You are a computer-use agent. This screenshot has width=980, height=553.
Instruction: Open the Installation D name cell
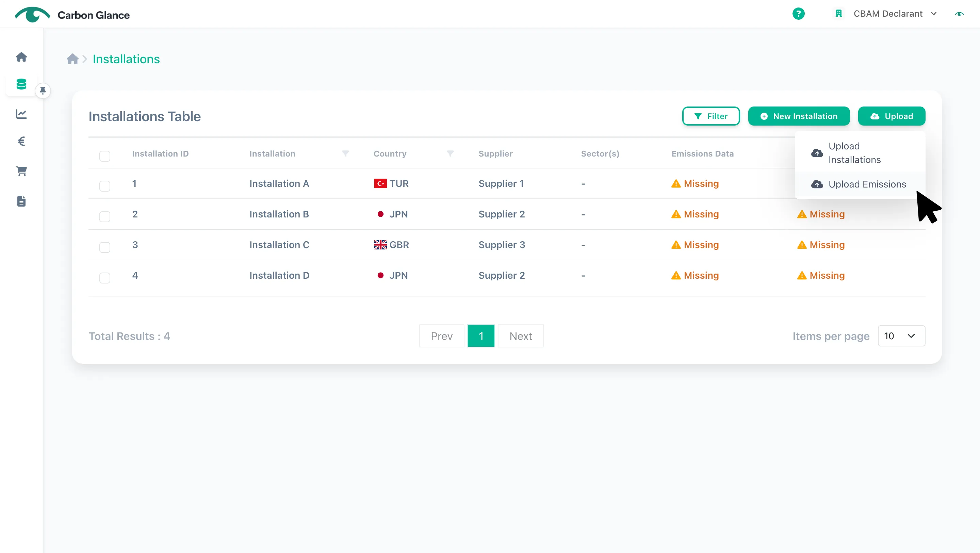pyautogui.click(x=279, y=275)
